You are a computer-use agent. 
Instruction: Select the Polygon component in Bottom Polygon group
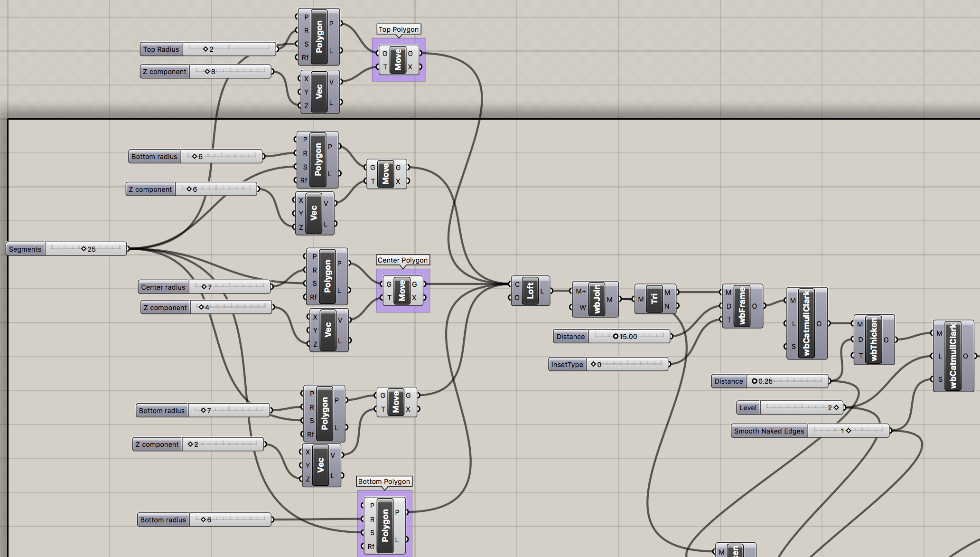(385, 525)
